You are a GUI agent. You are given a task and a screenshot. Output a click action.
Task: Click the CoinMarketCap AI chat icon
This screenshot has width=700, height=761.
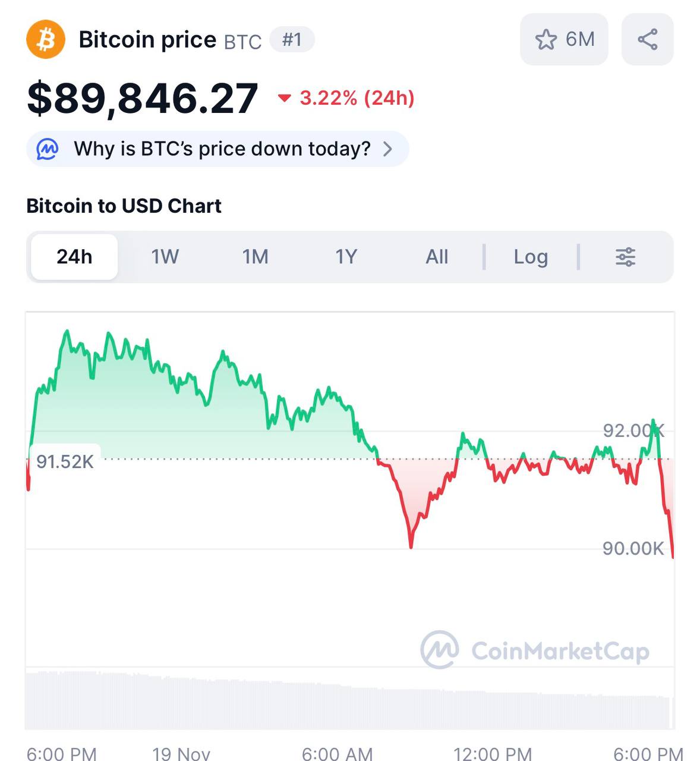(x=48, y=149)
